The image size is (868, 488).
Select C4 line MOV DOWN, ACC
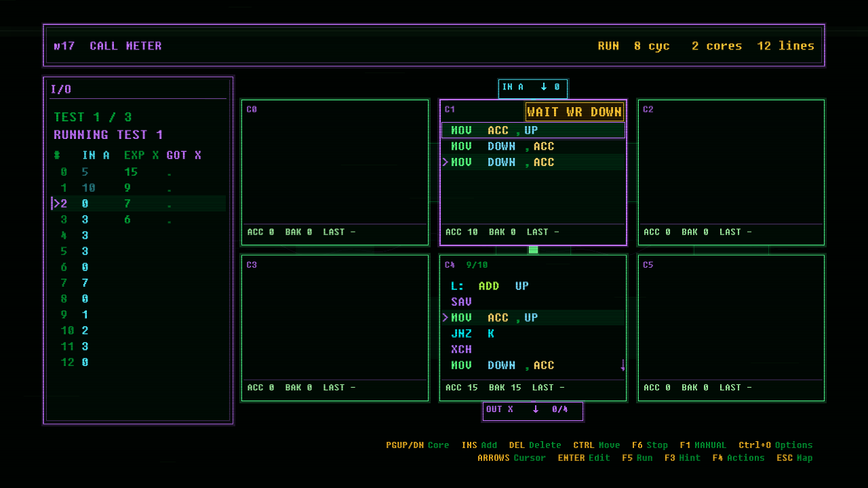[533, 365]
